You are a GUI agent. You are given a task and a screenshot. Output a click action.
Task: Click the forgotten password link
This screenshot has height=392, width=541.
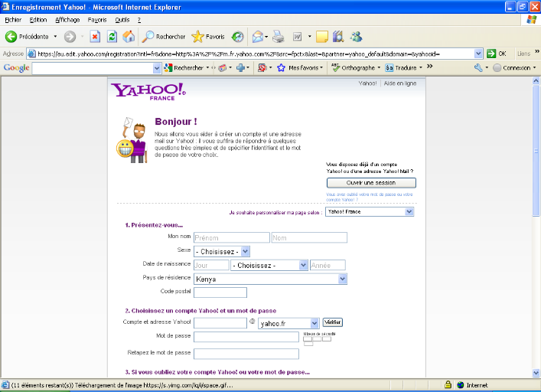369,197
